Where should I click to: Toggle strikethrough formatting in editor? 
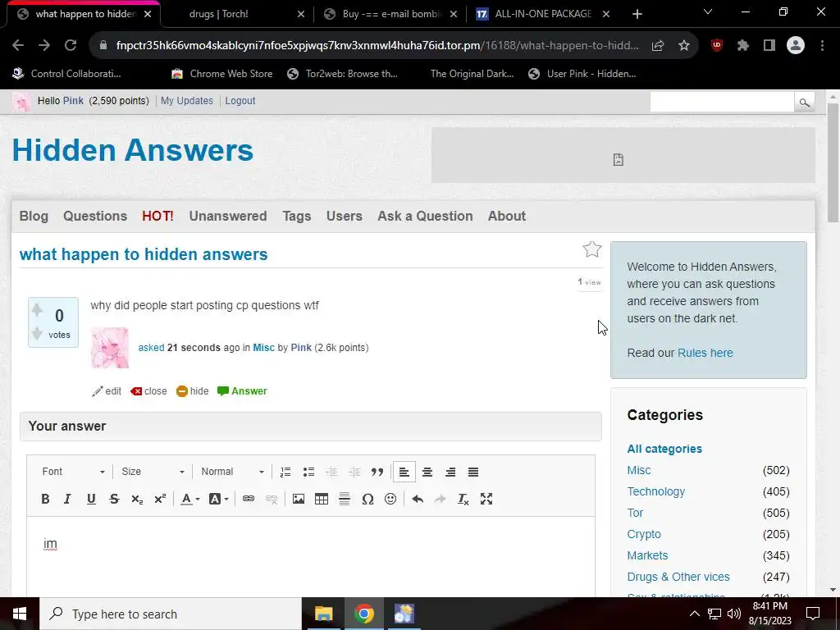click(114, 500)
